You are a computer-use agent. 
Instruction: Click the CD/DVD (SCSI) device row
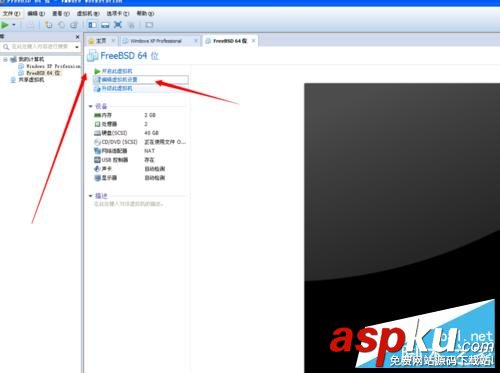click(140, 142)
